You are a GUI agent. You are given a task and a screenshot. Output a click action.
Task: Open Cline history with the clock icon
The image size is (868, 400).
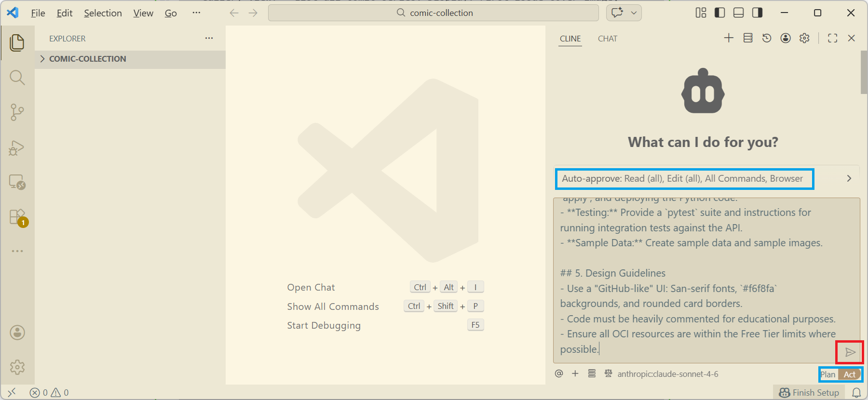tap(767, 38)
